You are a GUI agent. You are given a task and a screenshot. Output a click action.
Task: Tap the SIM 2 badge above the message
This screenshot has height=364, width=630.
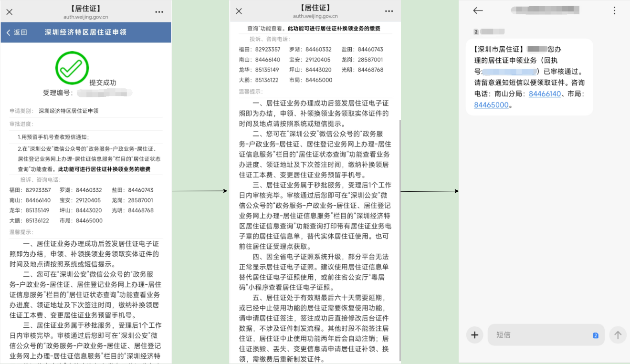[476, 31]
